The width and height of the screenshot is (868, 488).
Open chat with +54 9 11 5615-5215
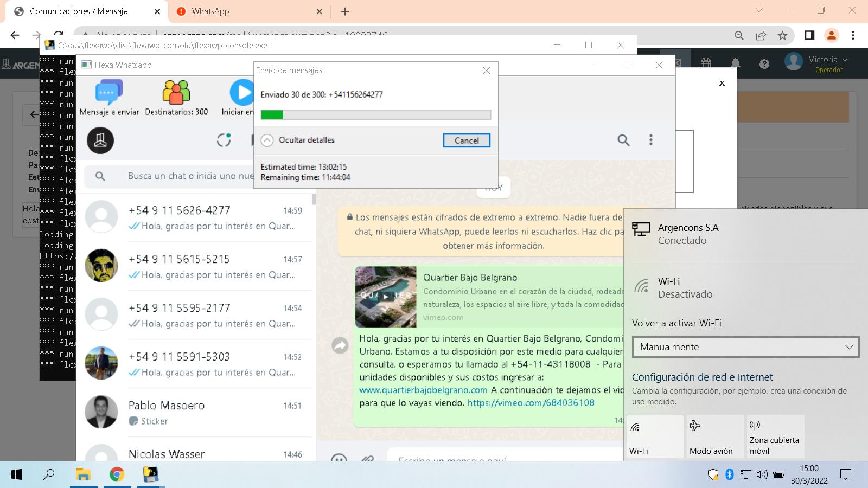point(195,266)
